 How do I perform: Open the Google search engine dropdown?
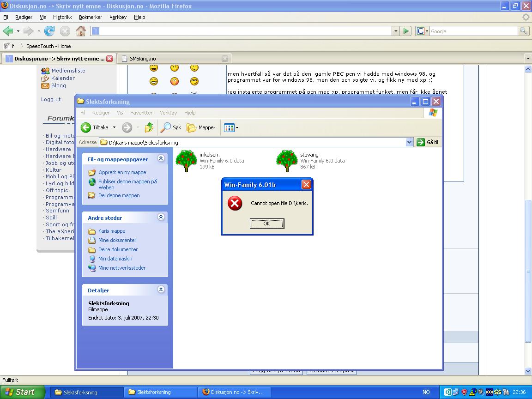[x=423, y=31]
